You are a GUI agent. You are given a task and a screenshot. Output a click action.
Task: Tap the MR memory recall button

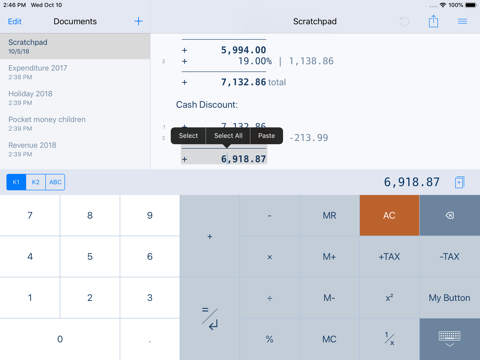click(329, 216)
